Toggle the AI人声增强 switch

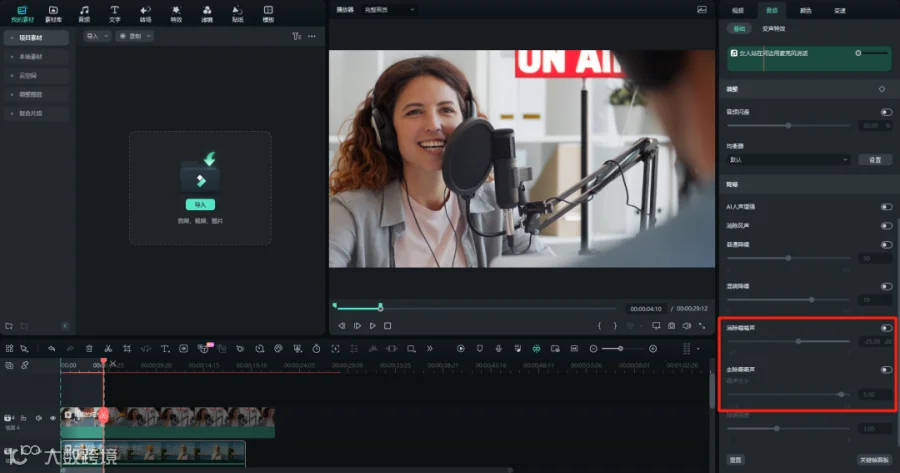tap(886, 207)
